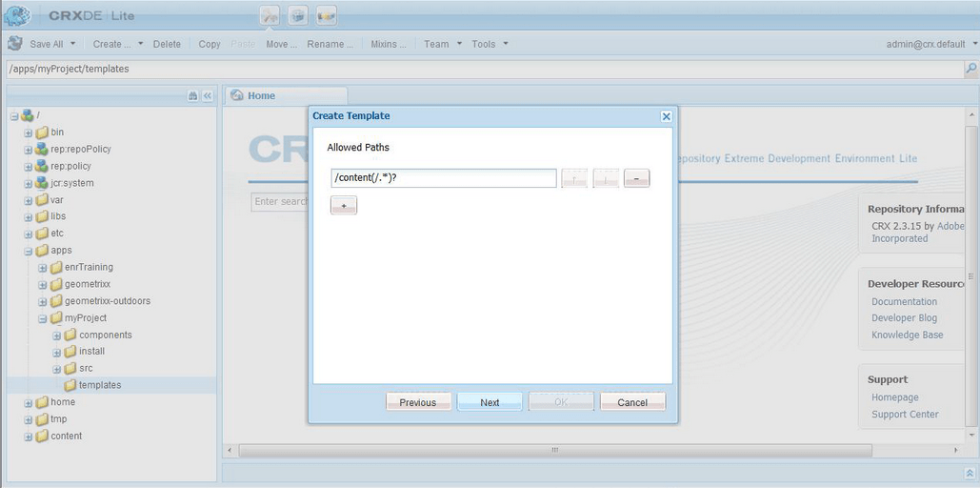
Task: Close the Create Template dialog
Action: (667, 116)
